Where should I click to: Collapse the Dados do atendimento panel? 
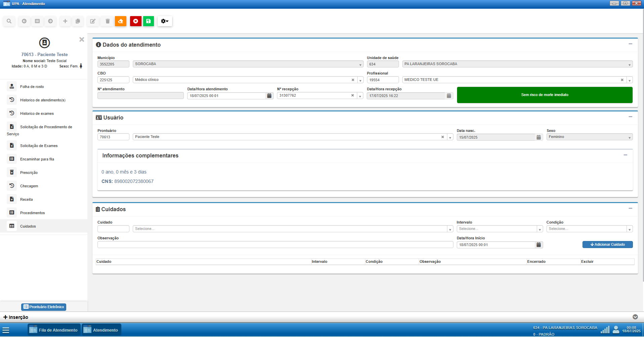pos(630,44)
